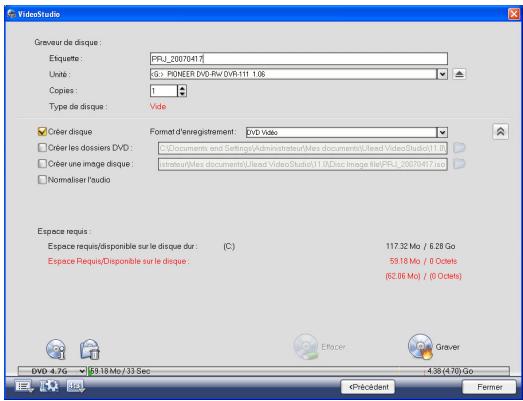Decrease the Copies count

click(182, 94)
